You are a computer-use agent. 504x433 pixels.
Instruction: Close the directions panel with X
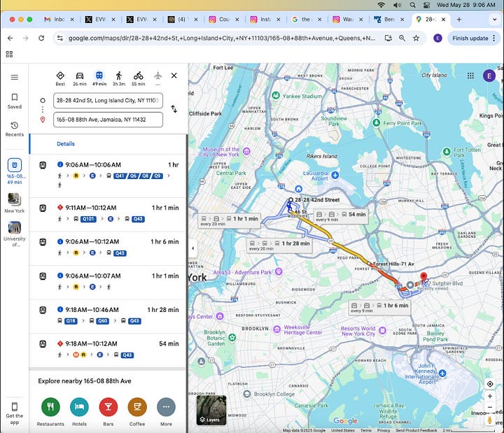[x=174, y=76]
